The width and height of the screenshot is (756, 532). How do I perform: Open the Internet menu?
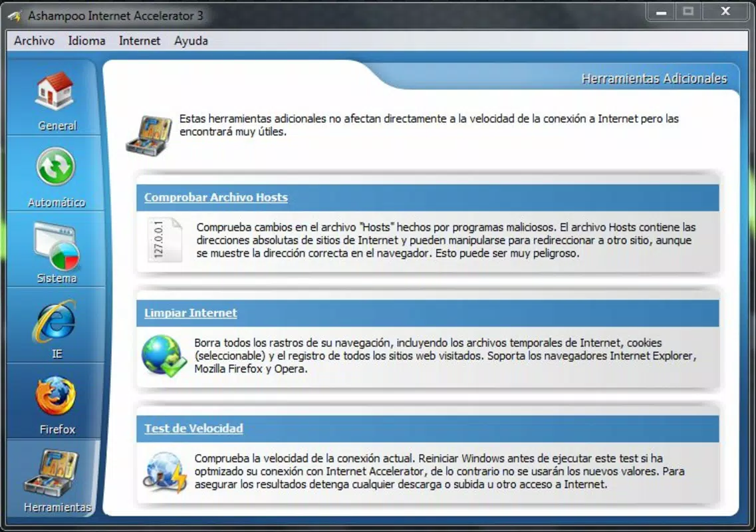[140, 41]
